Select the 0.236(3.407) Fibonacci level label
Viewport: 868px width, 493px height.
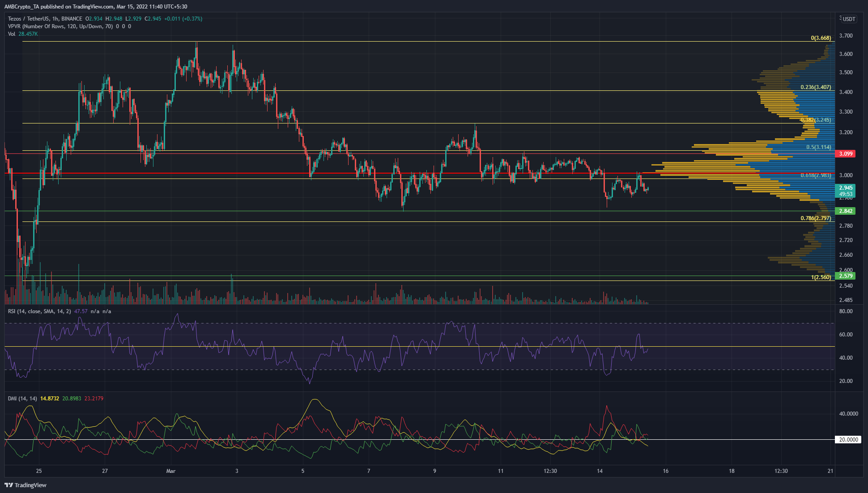click(815, 87)
